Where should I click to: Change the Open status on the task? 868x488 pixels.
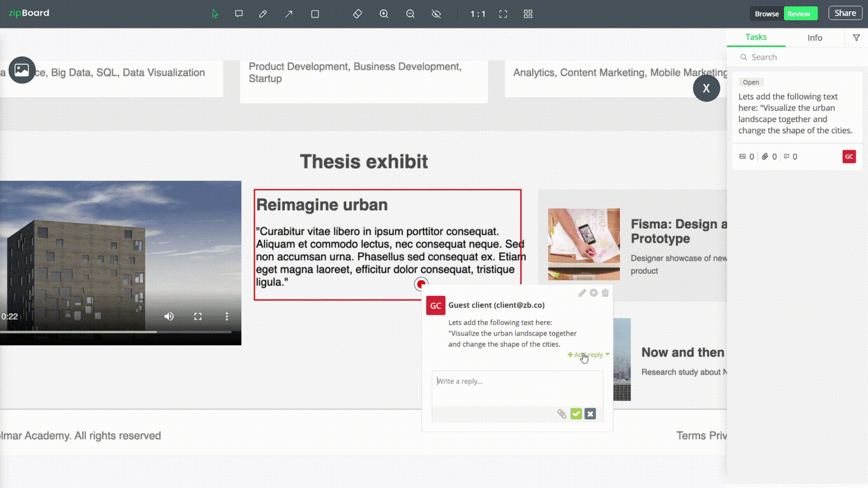tap(751, 82)
